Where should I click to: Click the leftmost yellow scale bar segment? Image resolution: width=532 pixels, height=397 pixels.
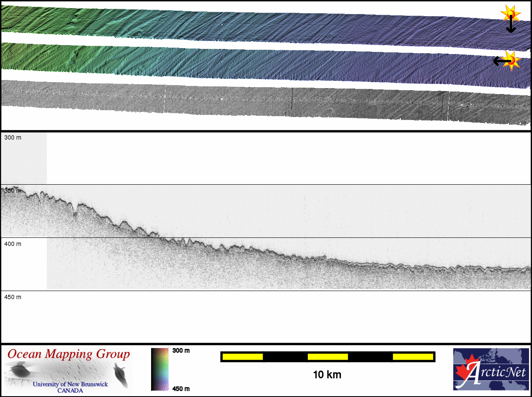pos(243,357)
